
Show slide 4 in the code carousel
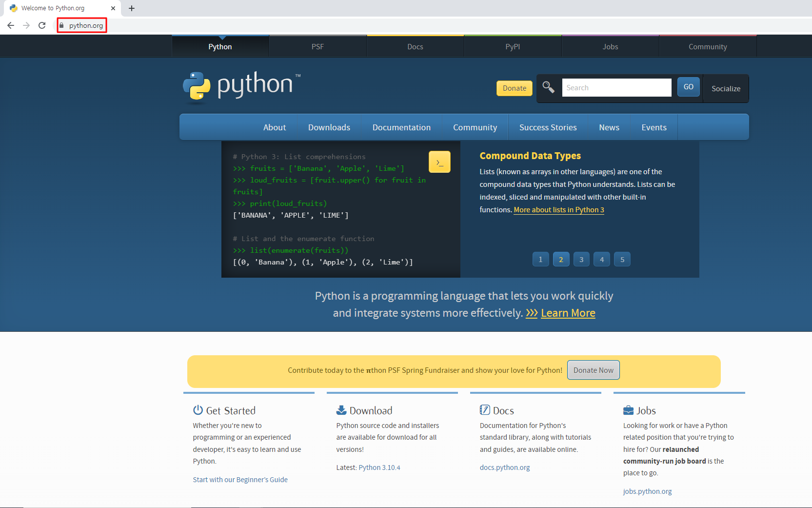click(x=602, y=260)
